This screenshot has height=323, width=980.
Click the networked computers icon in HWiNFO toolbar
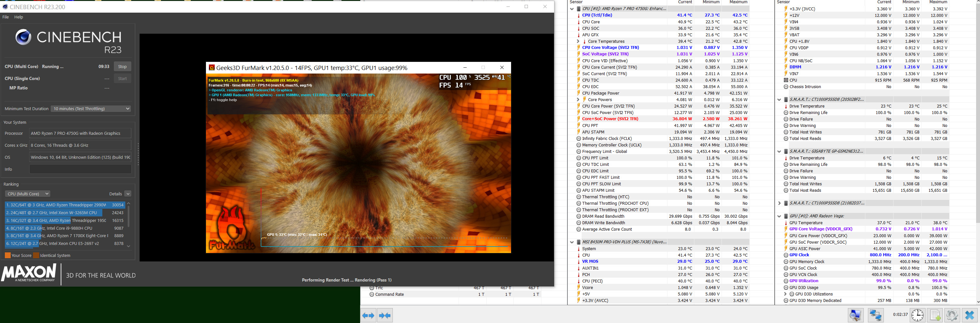click(875, 316)
